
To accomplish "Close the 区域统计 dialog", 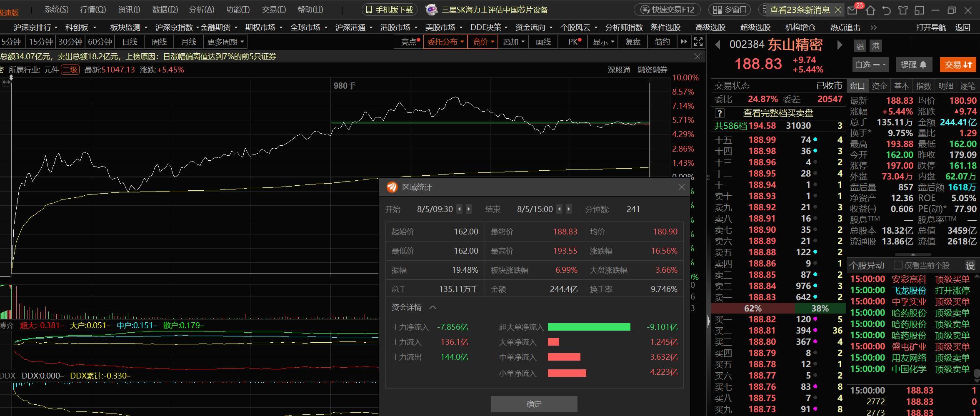I will click(x=682, y=187).
